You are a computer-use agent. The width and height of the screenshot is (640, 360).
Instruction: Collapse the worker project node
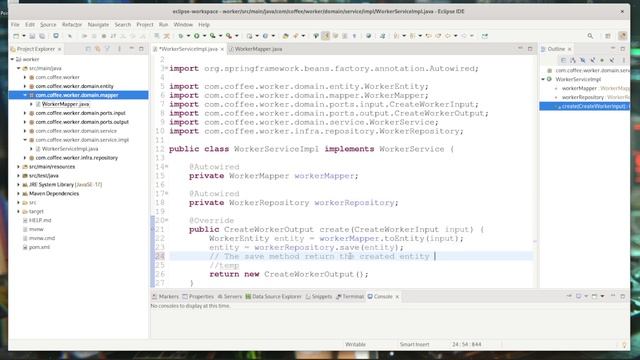[x=12, y=59]
